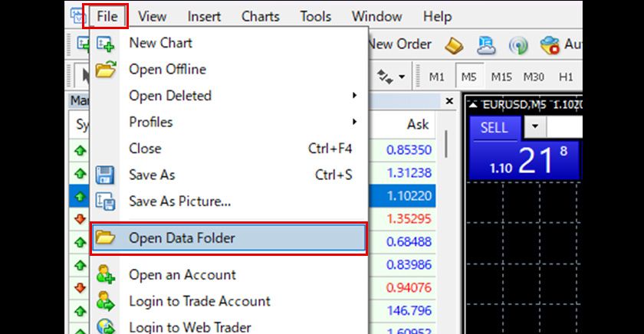
Task: Click the New Order toolbar button
Action: click(399, 44)
